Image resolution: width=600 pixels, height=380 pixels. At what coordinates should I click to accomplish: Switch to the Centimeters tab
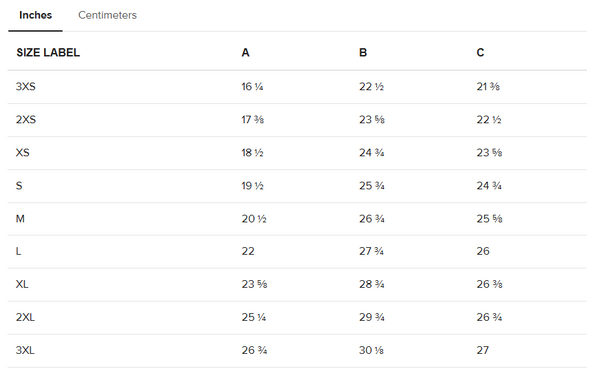(x=108, y=15)
